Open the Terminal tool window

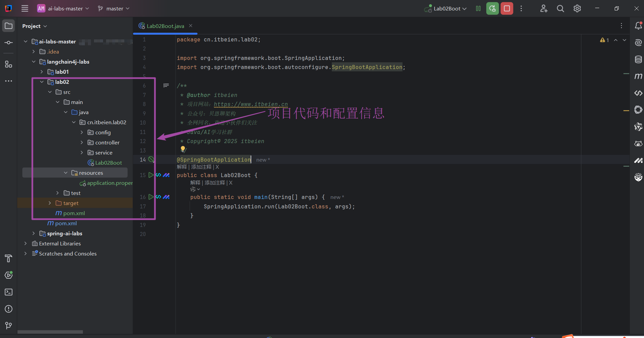click(x=9, y=292)
